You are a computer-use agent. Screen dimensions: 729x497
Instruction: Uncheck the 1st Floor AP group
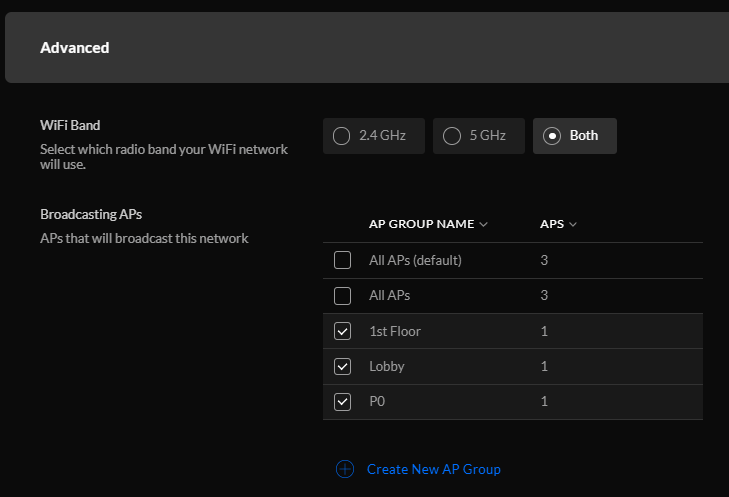pos(343,331)
